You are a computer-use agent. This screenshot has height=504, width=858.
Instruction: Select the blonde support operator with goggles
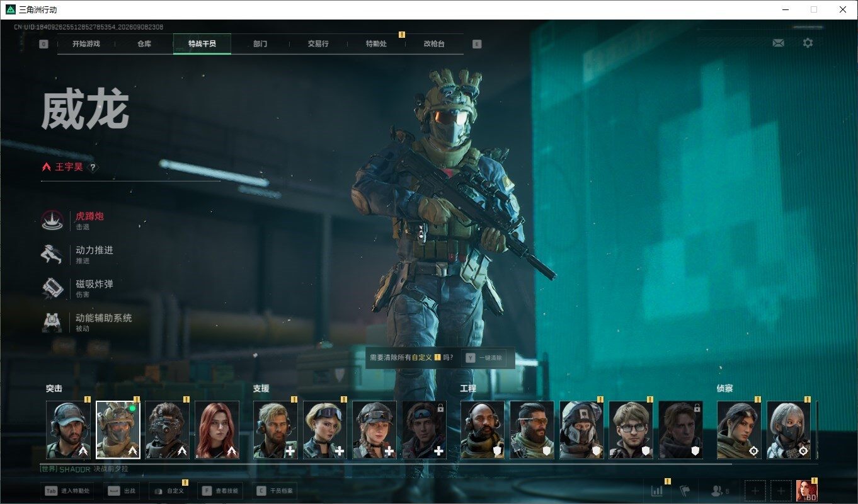coord(325,430)
